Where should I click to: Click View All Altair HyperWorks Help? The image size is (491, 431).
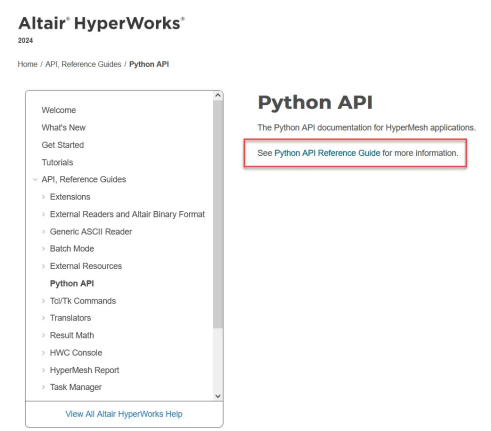(x=124, y=414)
